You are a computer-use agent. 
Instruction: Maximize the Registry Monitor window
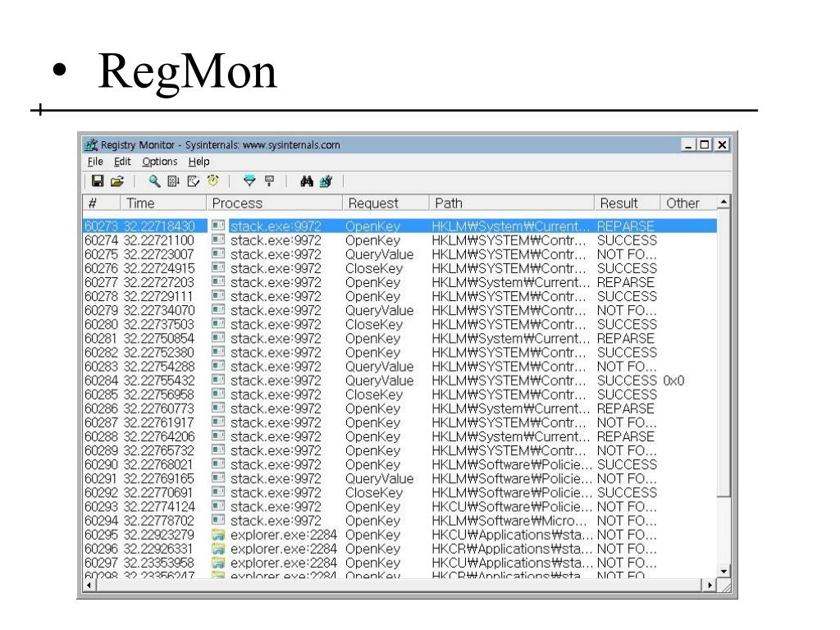(x=705, y=144)
